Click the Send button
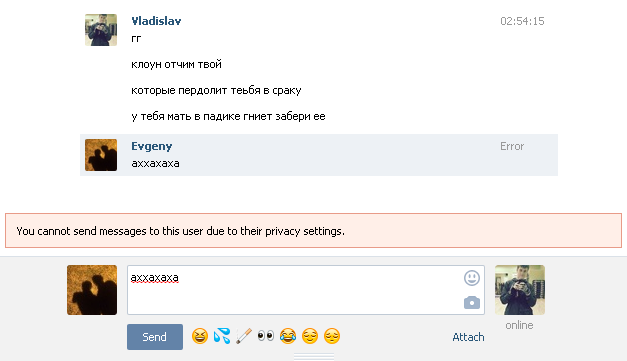Viewport: 627px width, 361px height. tap(155, 337)
